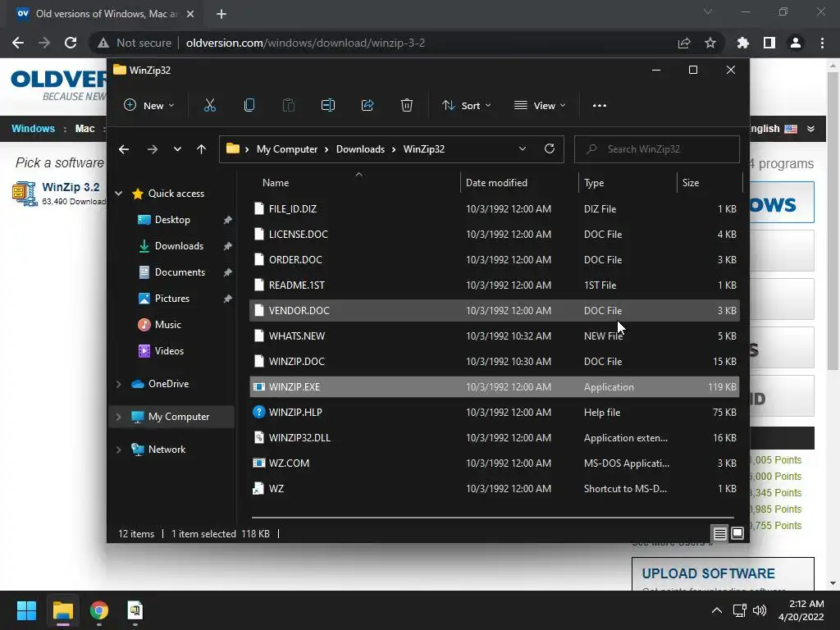
Task: Click the Windows tab on oldversion site
Action: [x=33, y=129]
